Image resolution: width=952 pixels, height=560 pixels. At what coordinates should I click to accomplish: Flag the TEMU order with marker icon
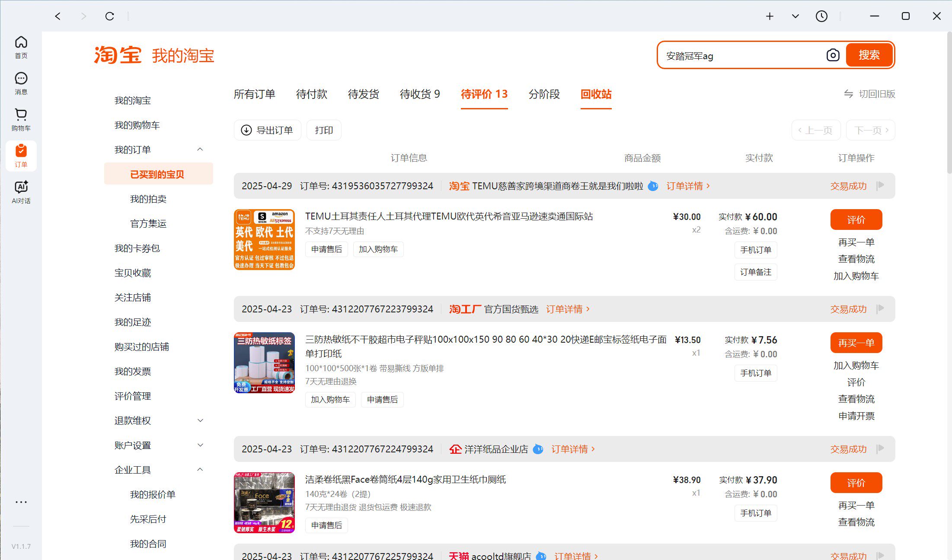pyautogui.click(x=880, y=186)
